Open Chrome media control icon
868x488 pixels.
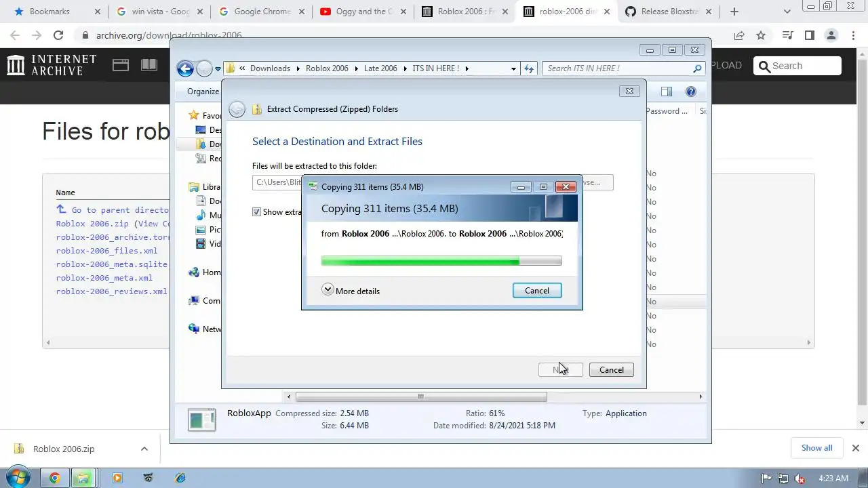(787, 35)
